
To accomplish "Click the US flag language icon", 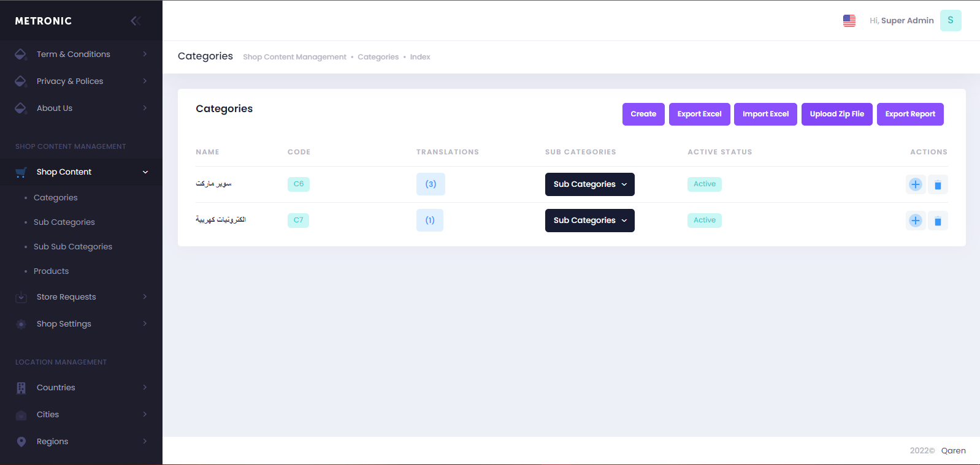I will [x=849, y=21].
